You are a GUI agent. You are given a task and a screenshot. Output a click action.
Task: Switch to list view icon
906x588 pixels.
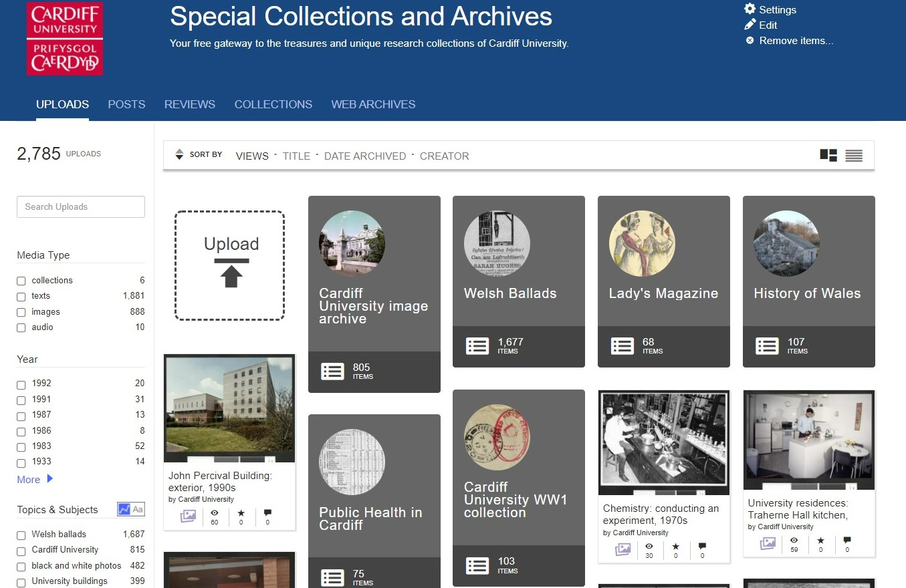point(854,156)
